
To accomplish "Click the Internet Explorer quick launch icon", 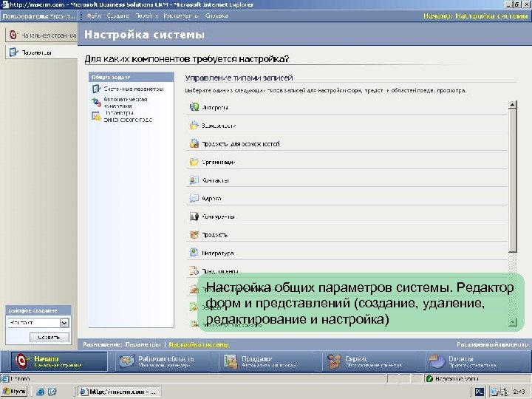I will coord(41,392).
